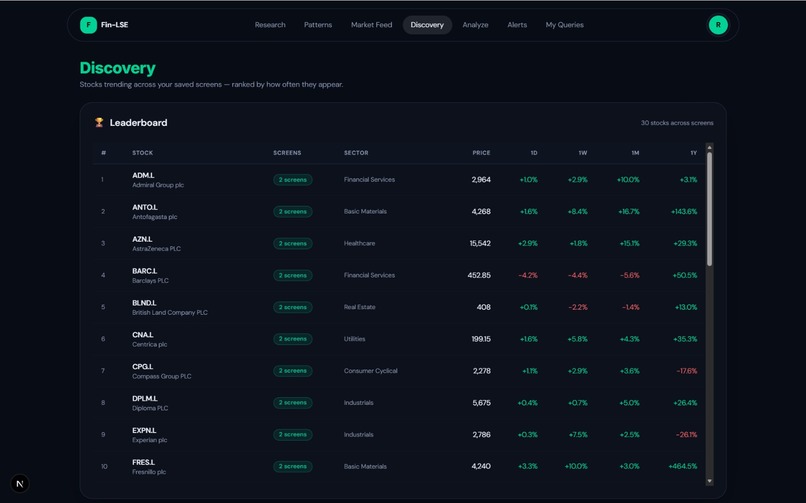Click 2 screens badge for ANTO.L
This screenshot has width=806, height=503.
(x=292, y=212)
